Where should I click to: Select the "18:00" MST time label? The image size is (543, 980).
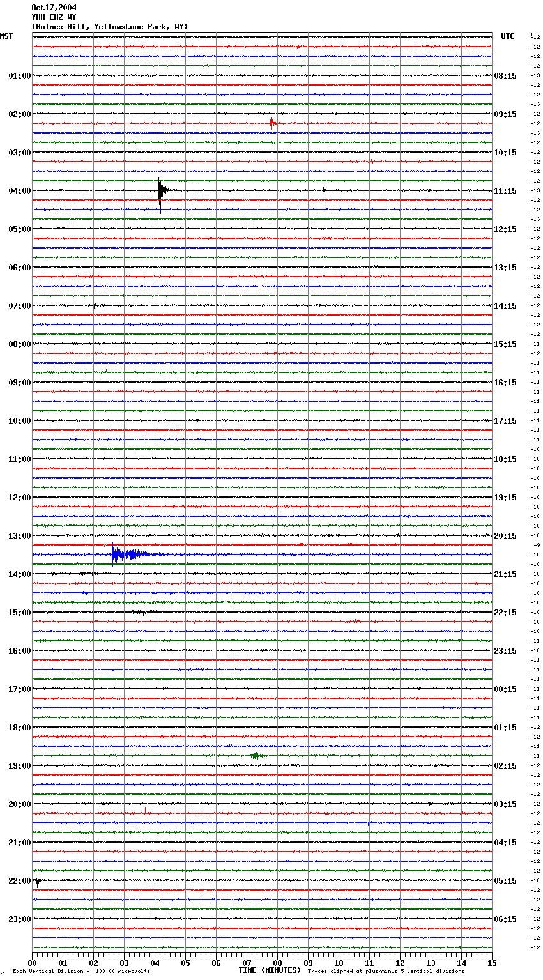pos(20,728)
